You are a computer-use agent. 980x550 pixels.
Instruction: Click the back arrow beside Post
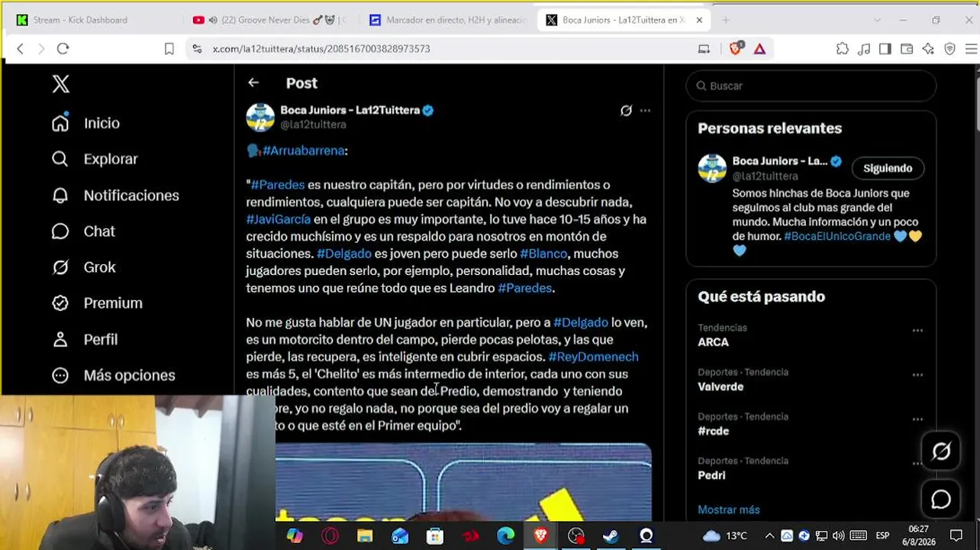[x=253, y=82]
